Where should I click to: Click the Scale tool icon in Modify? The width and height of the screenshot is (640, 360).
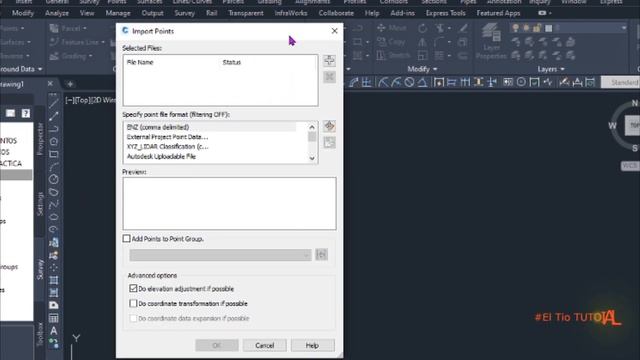point(422,55)
